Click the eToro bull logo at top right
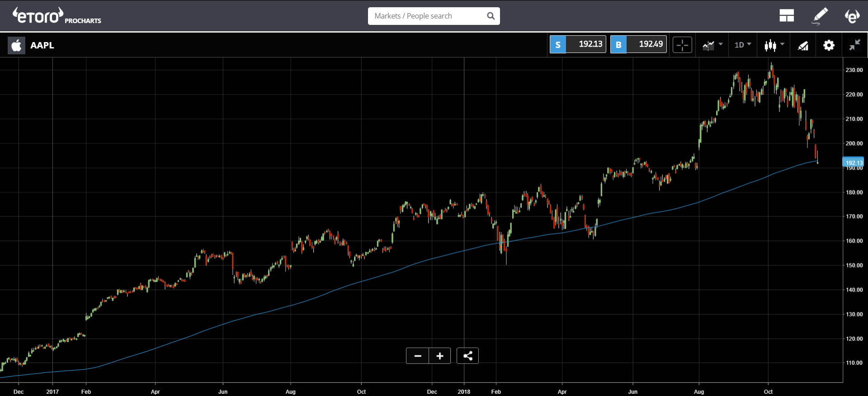Image resolution: width=868 pixels, height=396 pixels. pos(852,16)
